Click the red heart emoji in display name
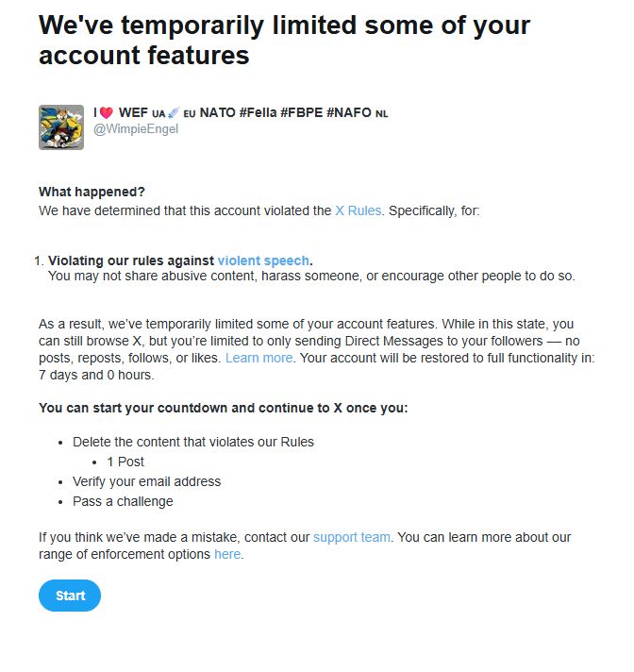The width and height of the screenshot is (634, 672). click(x=107, y=112)
